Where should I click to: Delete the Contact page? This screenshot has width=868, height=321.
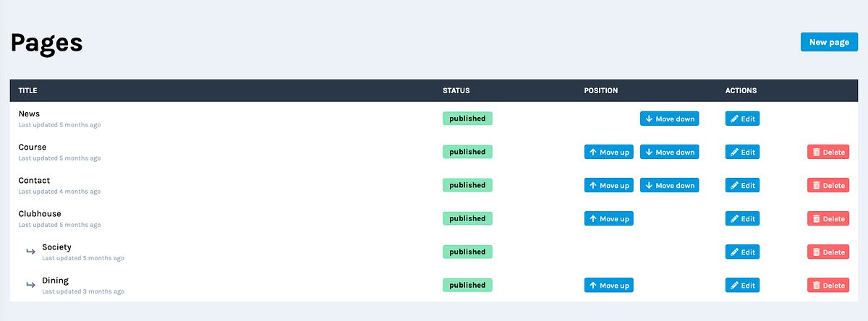pos(827,185)
